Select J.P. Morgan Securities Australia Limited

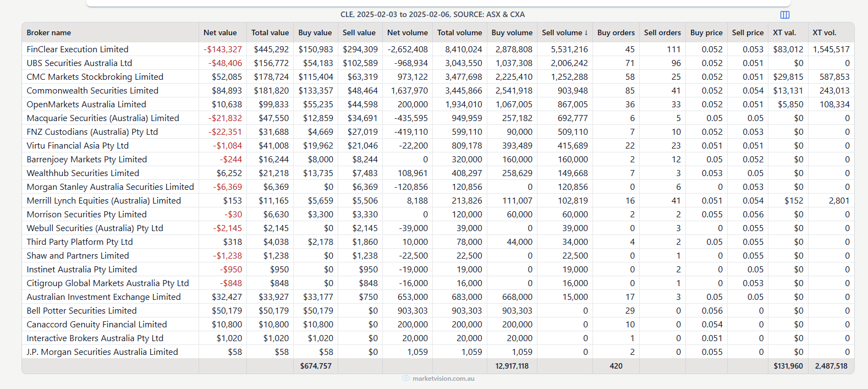click(x=102, y=352)
